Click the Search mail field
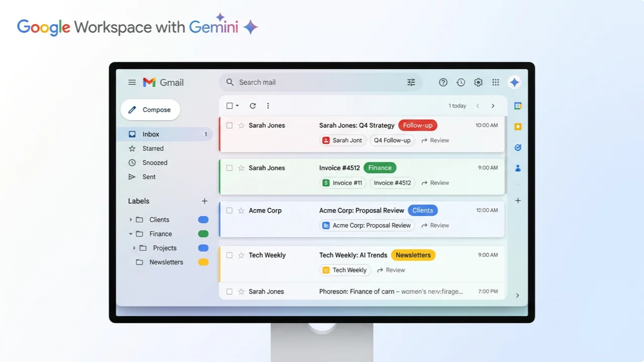644x362 pixels. (x=320, y=82)
